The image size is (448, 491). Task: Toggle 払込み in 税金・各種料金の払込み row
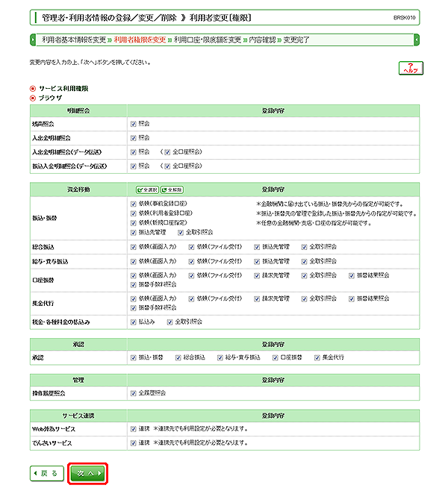tap(133, 322)
